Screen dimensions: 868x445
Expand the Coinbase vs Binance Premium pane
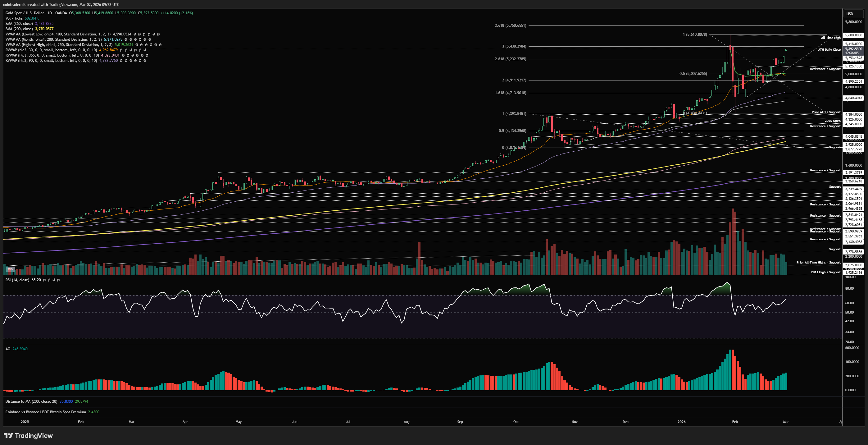[x=45, y=412]
